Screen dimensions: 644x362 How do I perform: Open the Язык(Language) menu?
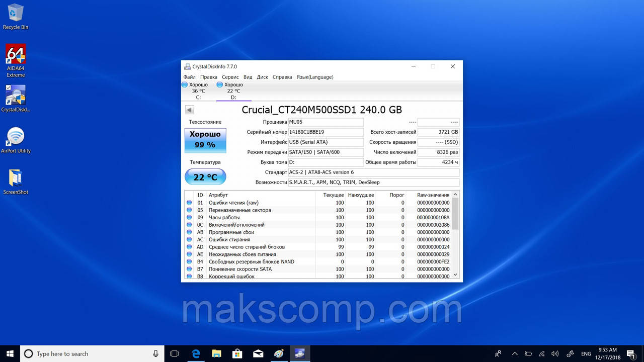315,77
